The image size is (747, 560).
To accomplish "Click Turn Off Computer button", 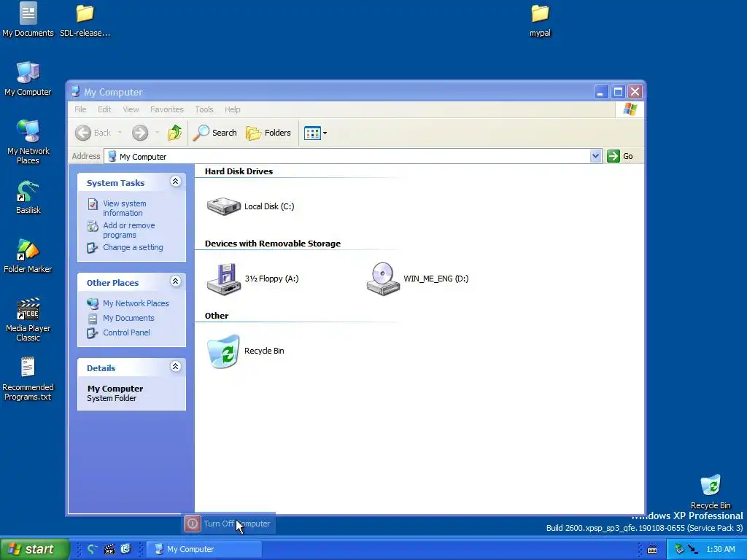I will coord(228,524).
